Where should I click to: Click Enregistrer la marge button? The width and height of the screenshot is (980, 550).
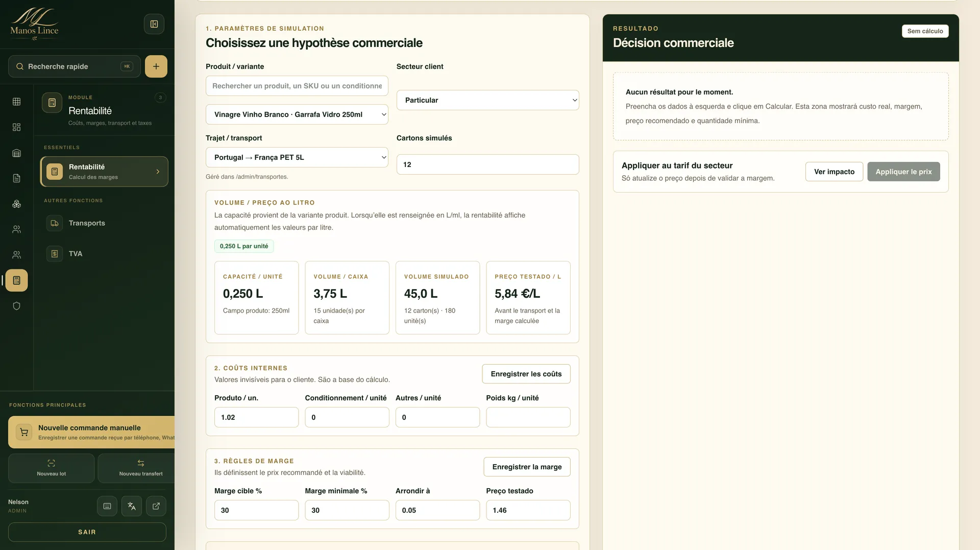[527, 467]
